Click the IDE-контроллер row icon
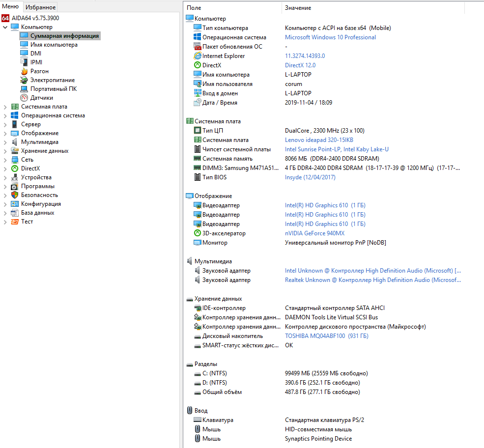 [x=197, y=308]
